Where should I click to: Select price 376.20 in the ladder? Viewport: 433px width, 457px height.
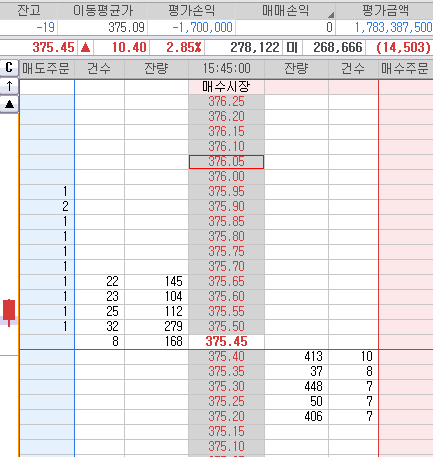point(227,116)
